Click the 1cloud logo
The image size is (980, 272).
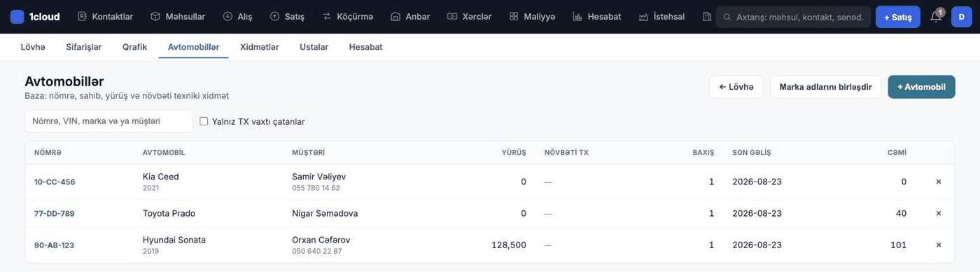36,17
